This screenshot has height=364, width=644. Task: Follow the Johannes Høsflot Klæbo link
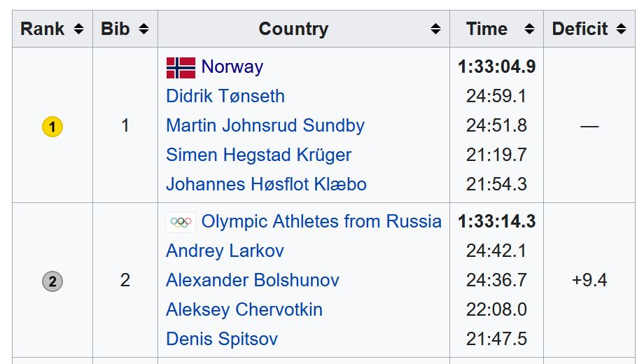click(266, 185)
